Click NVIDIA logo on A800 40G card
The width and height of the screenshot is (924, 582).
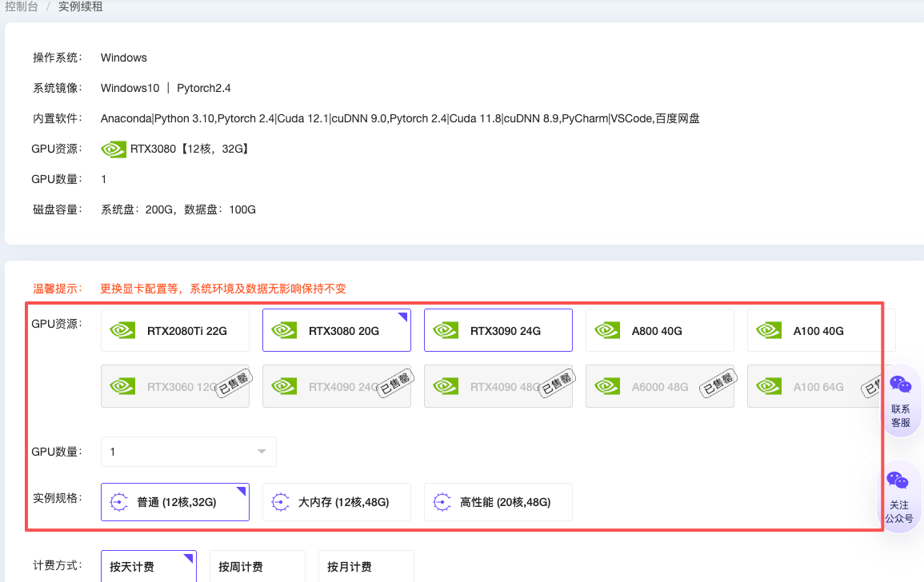pyautogui.click(x=606, y=330)
